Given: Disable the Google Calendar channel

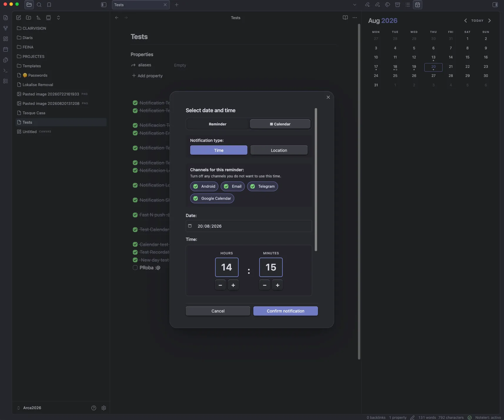Looking at the screenshot, I should (x=212, y=199).
